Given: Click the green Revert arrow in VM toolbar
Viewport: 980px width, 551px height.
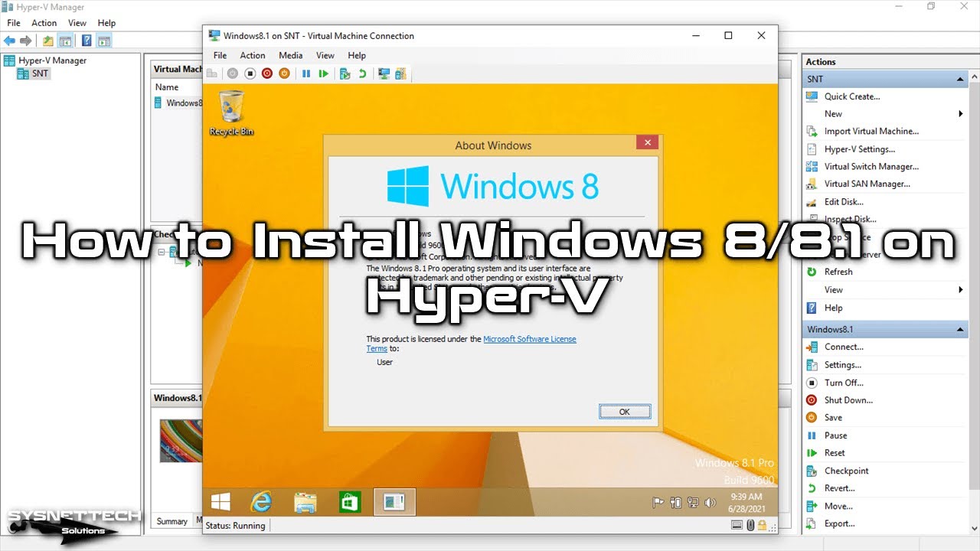Looking at the screenshot, I should point(362,73).
